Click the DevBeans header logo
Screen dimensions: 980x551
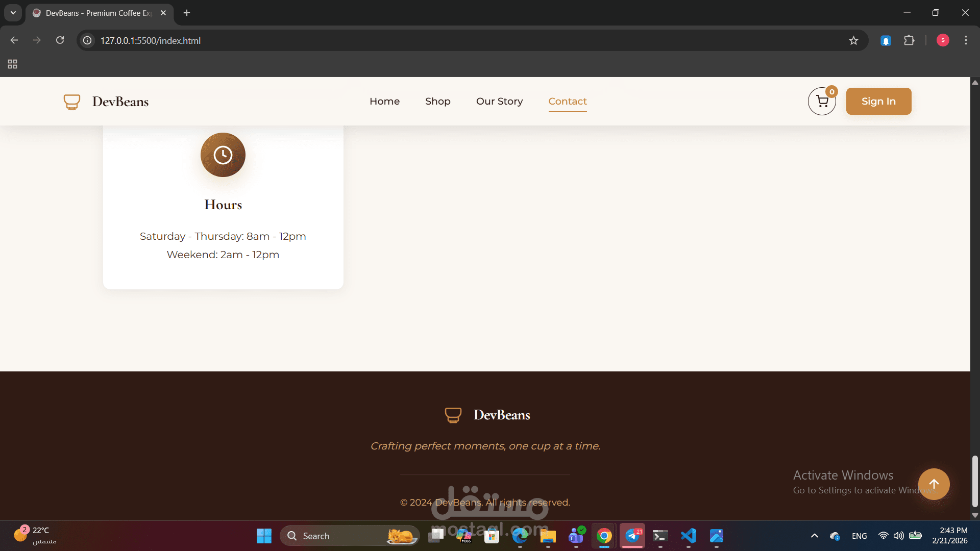(x=106, y=102)
